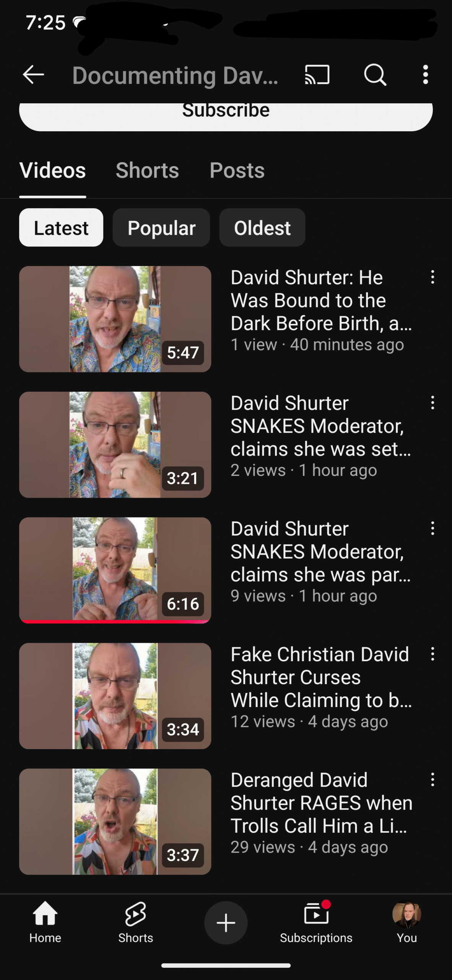Open options for 'Deranged David Shurter' video

[x=432, y=779]
